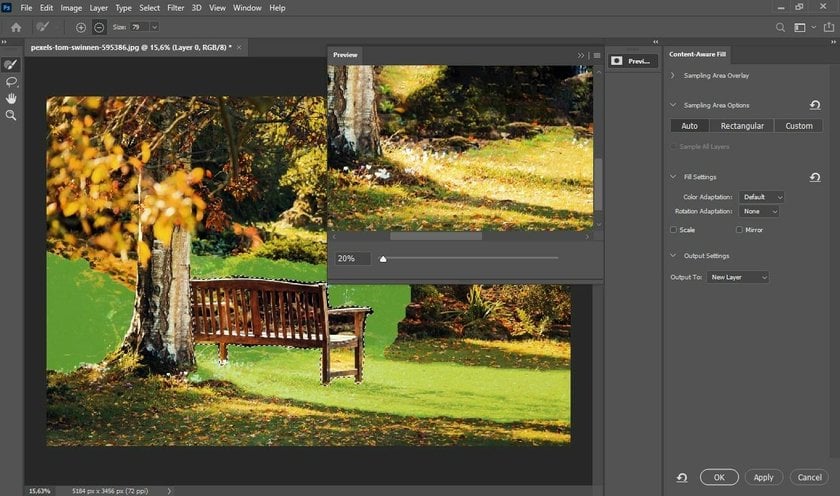
Task: Choose subtract-from-sampling-area minus mode
Action: pos(99,27)
